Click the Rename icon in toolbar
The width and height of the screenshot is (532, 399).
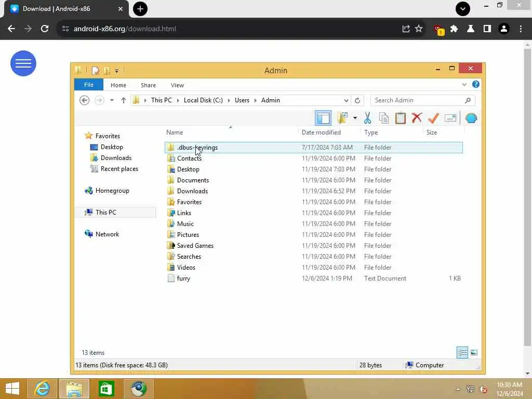pos(450,118)
